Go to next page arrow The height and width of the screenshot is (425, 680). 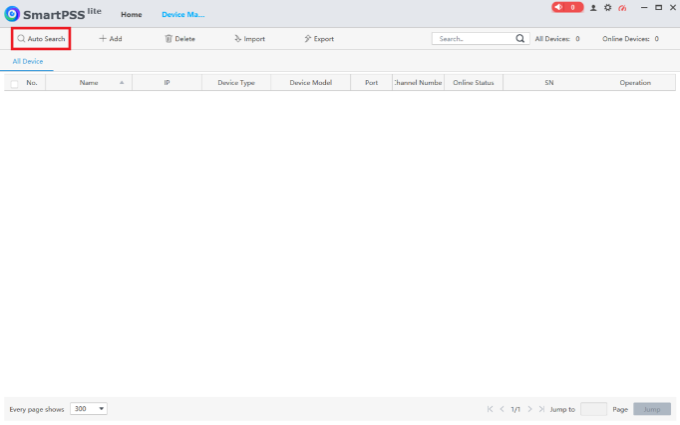tap(530, 409)
